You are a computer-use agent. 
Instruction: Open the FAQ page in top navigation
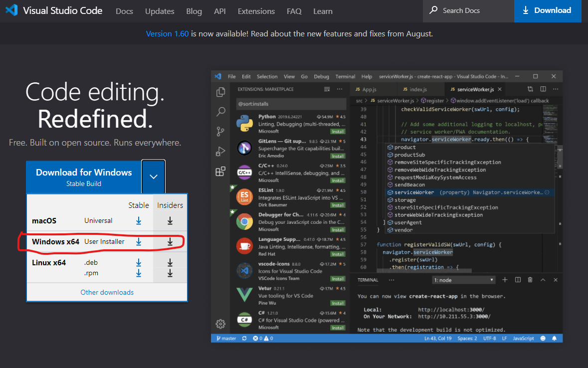point(294,11)
